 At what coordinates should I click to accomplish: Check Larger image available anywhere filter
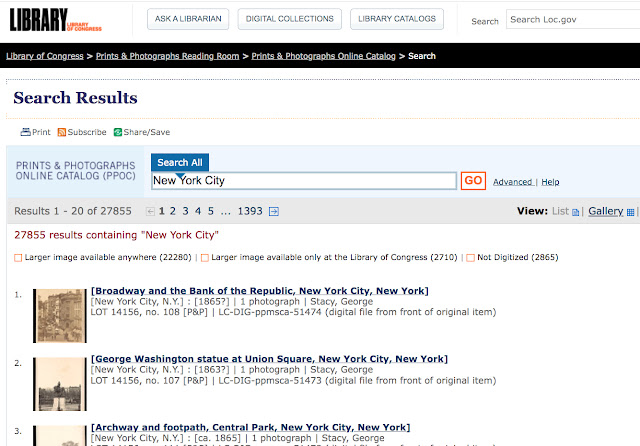pos(18,258)
